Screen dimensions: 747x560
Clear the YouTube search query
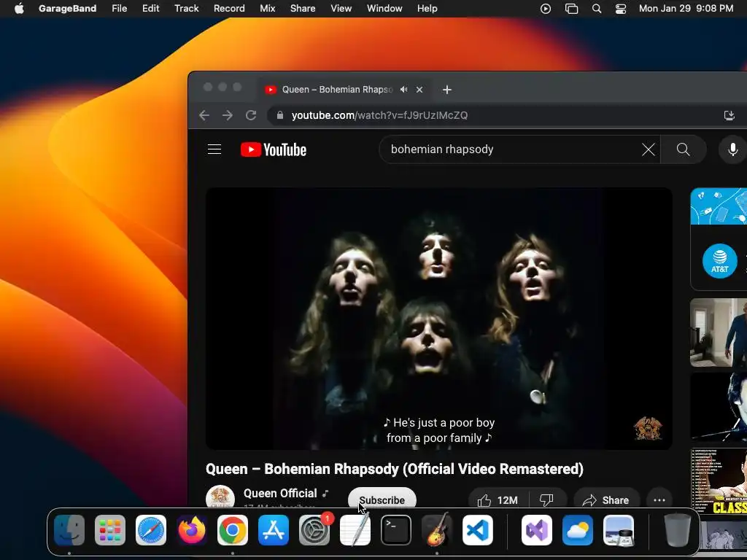[x=649, y=149]
